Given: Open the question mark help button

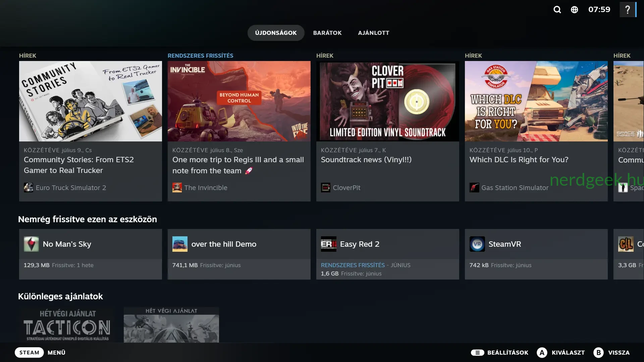Looking at the screenshot, I should point(628,9).
